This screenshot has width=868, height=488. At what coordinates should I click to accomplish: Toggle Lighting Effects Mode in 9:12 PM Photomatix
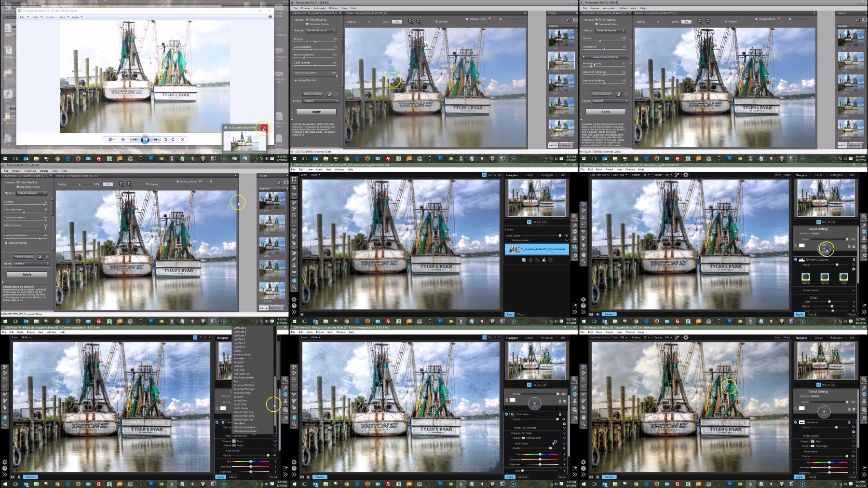(x=296, y=80)
